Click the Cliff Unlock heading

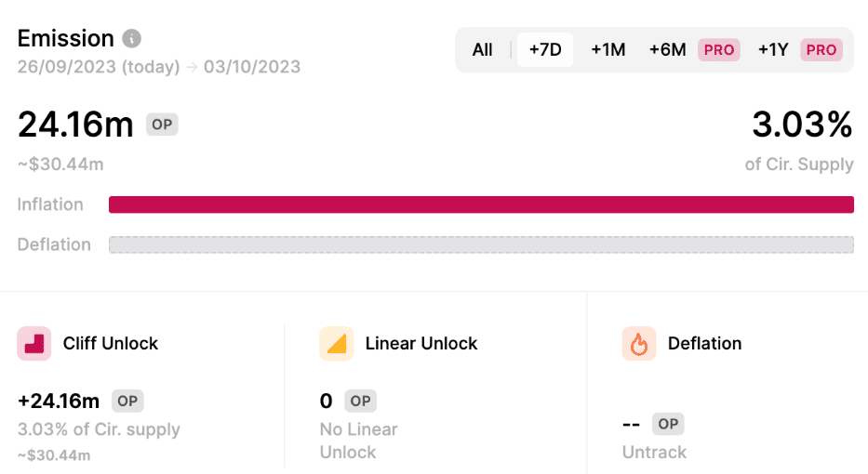tap(111, 343)
